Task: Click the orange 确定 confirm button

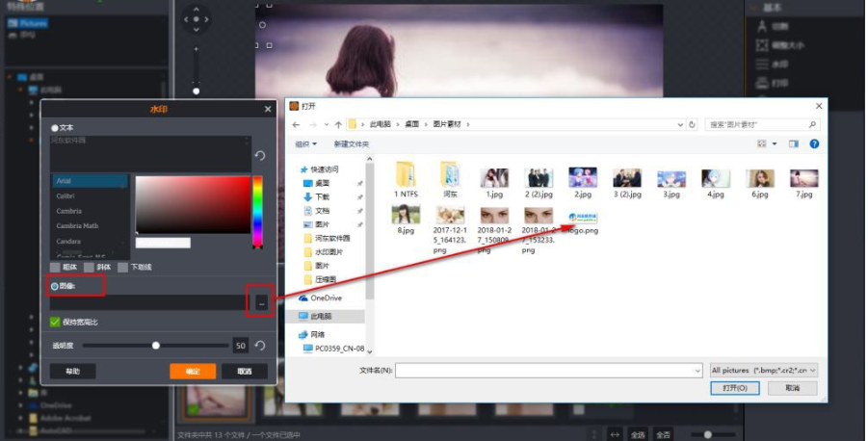Action: click(x=193, y=372)
